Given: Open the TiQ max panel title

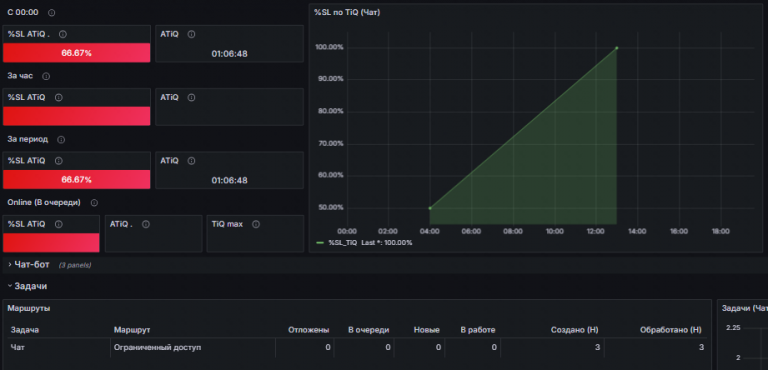Looking at the screenshot, I should tap(227, 224).
